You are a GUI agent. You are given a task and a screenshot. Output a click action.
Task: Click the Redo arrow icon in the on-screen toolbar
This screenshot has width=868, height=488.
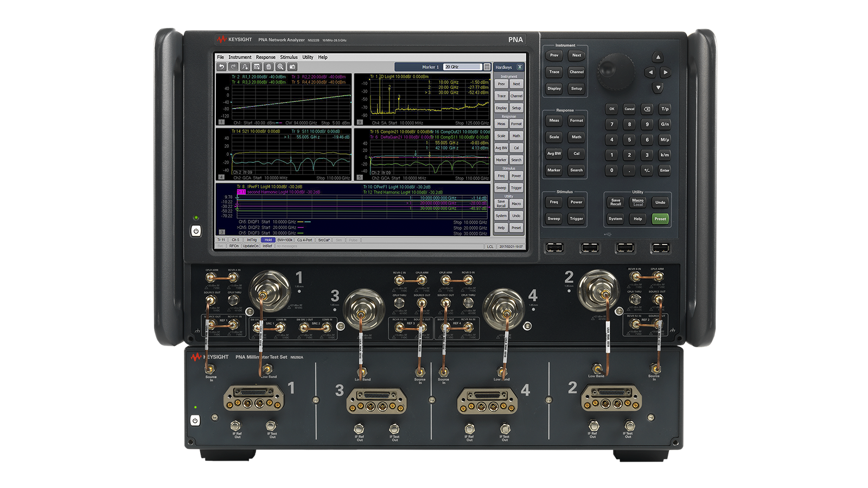tap(233, 67)
